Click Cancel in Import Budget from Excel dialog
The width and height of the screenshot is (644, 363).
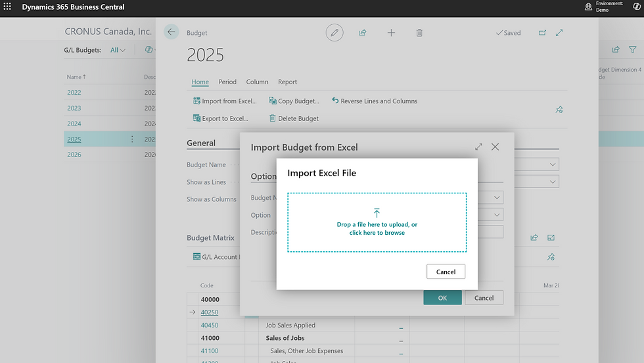tap(484, 298)
